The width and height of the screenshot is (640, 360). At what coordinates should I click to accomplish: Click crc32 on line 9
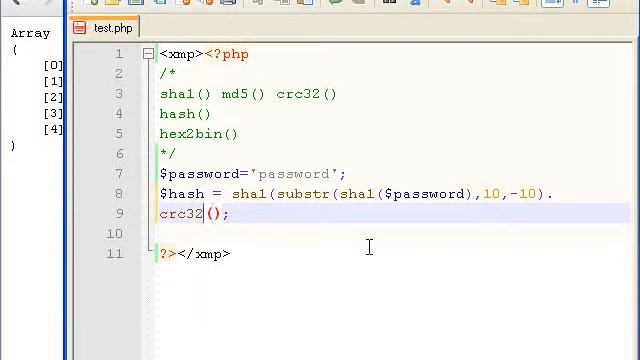181,214
